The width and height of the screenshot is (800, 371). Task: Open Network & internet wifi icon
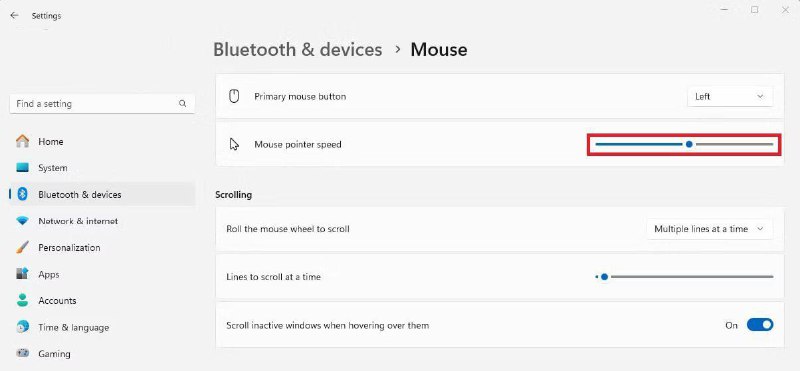22,221
